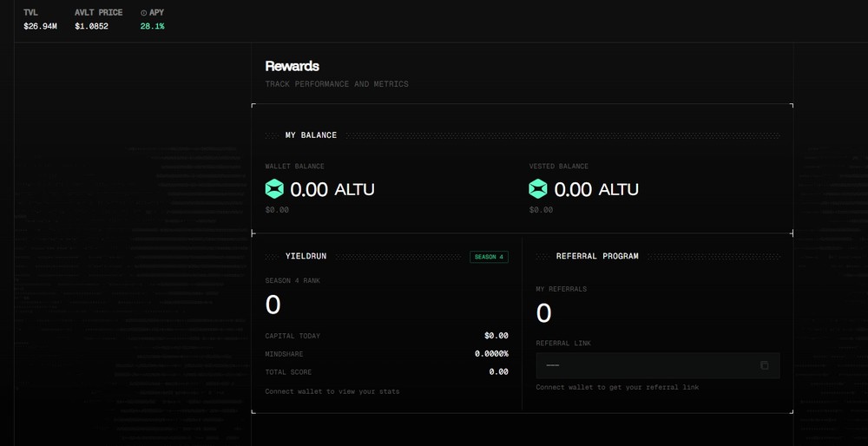Click the TVL label in top bar
This screenshot has width=868, height=446.
click(x=30, y=12)
